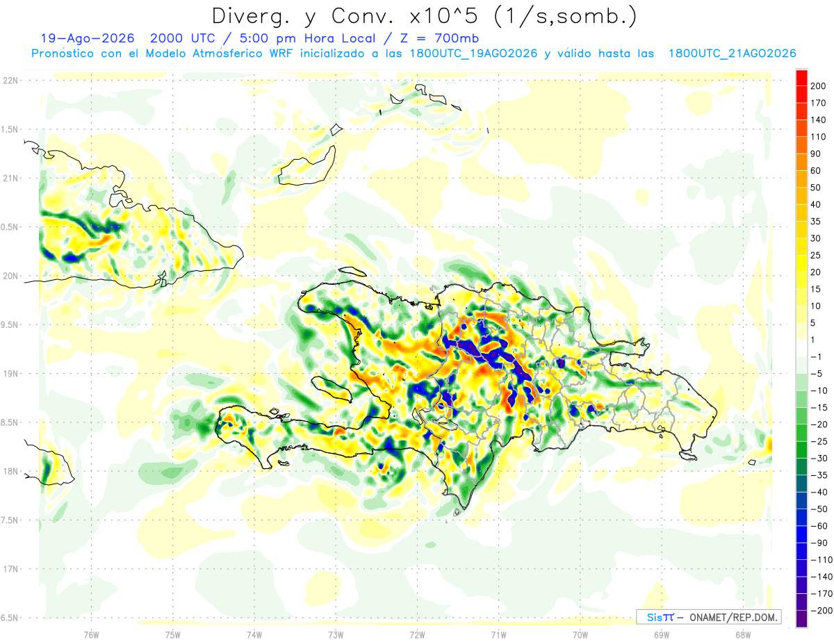Image resolution: width=834 pixels, height=644 pixels.
Task: Click the "70W" longitude label
Action: pyautogui.click(x=580, y=634)
